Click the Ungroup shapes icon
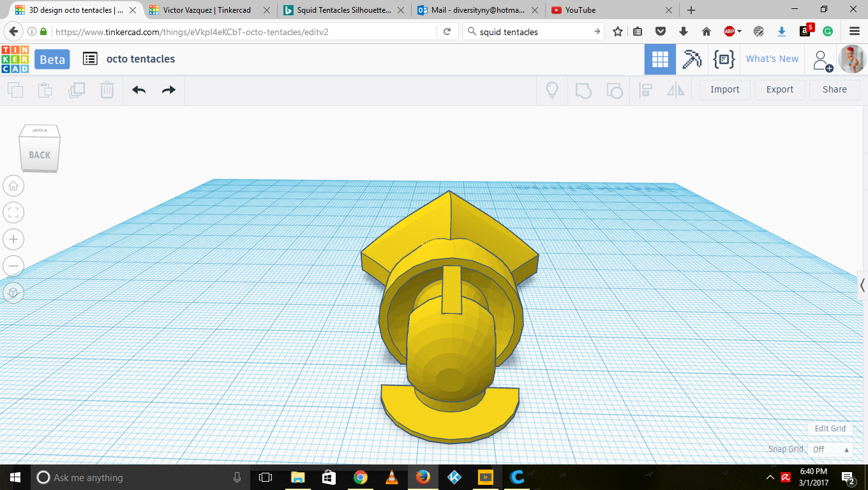The width and height of the screenshot is (868, 490). tap(614, 90)
